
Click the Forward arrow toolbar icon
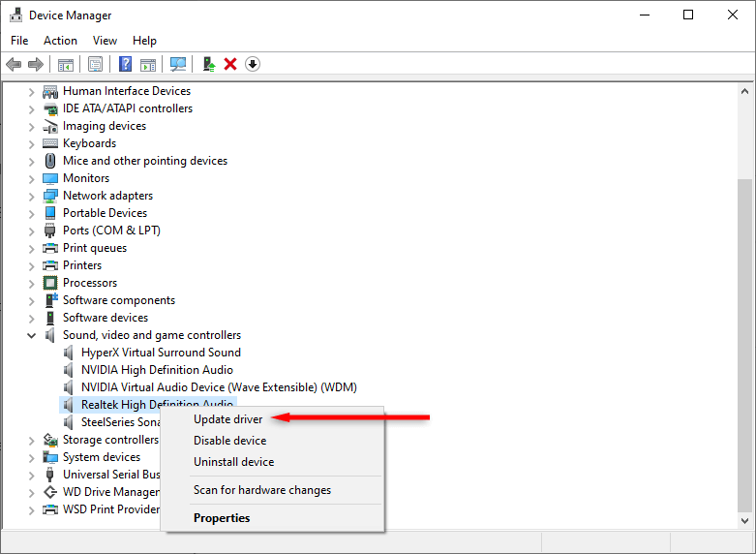tap(36, 64)
